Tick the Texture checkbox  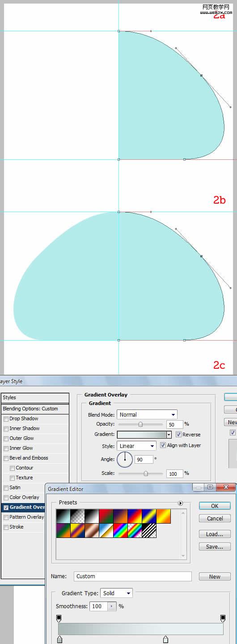[x=12, y=478]
